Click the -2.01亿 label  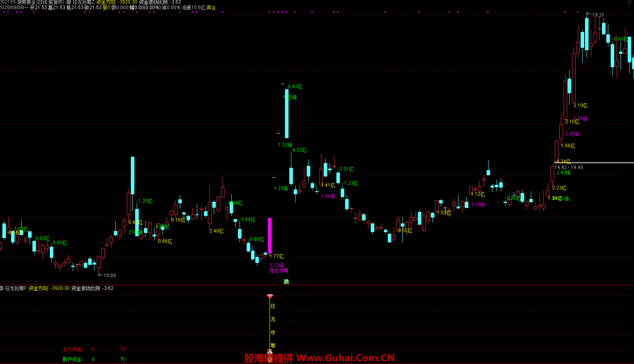click(x=346, y=169)
